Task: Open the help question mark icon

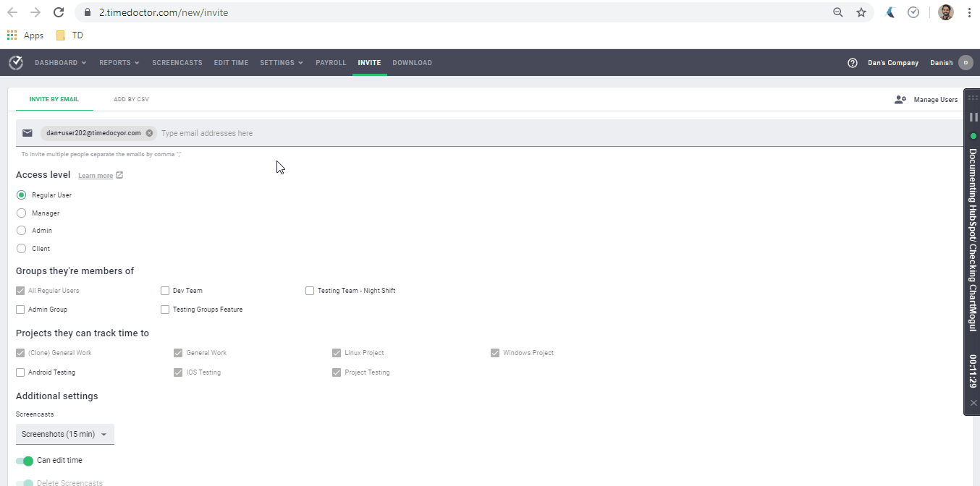Action: 852,63
